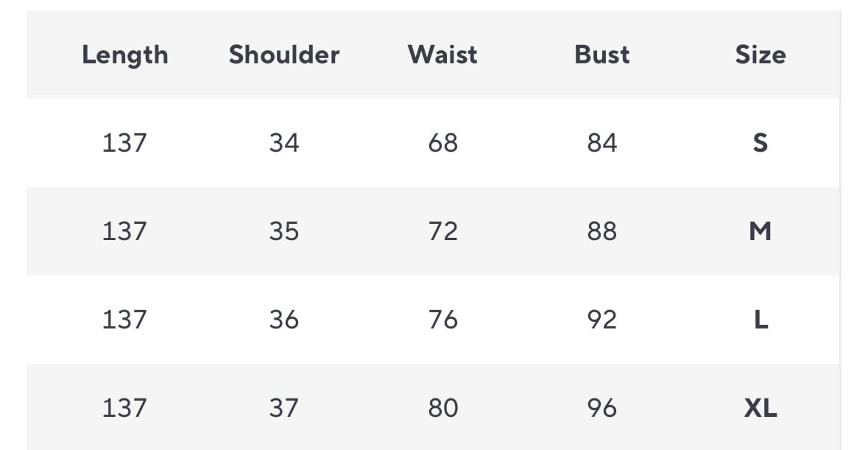Click waist value 72 in the M row
The height and width of the screenshot is (450, 868).
coord(442,231)
